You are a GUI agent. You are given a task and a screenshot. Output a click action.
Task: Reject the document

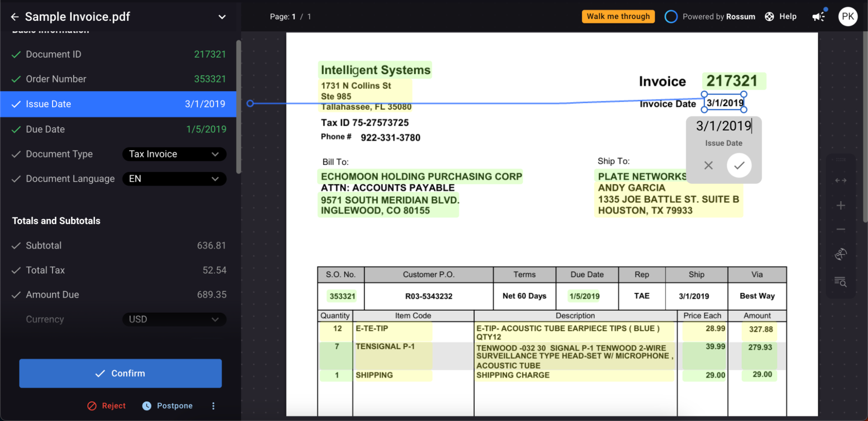click(x=106, y=406)
